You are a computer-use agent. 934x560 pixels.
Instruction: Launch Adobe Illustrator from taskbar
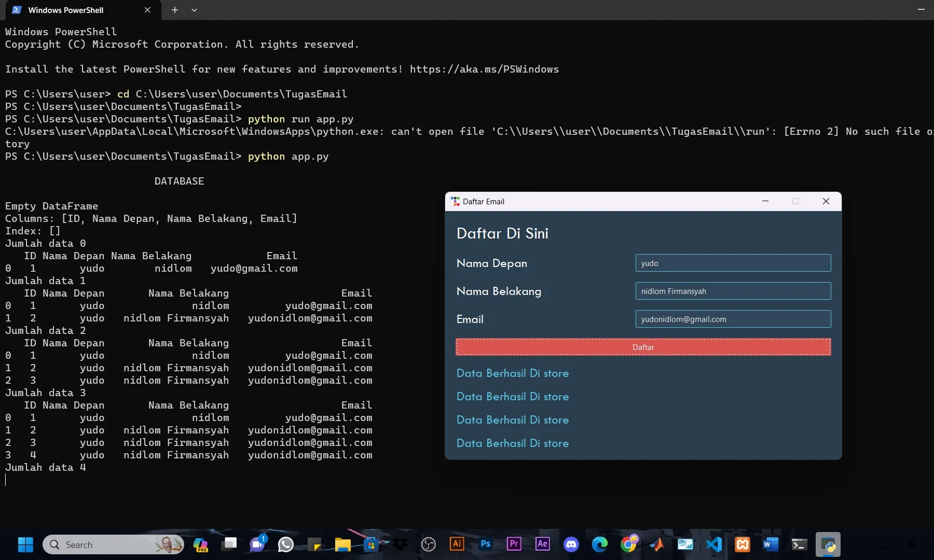tap(457, 544)
